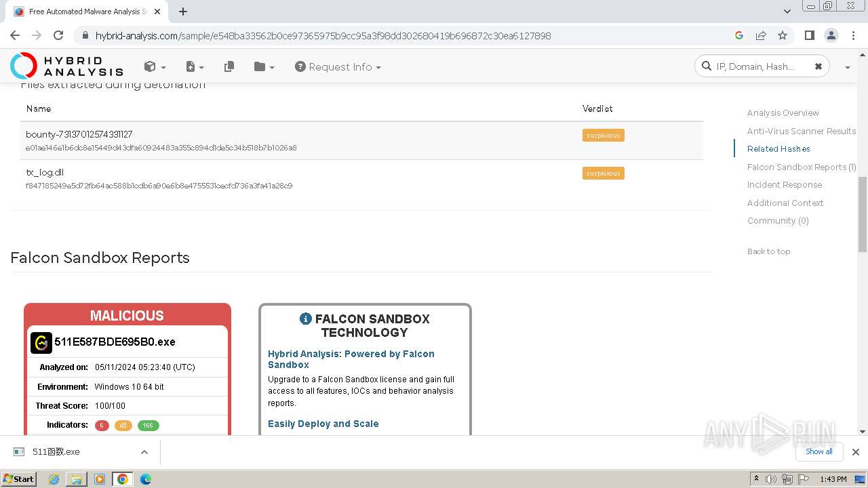Click the volume speaker tray icon
Viewport: 868px width, 488px height.
(x=771, y=479)
